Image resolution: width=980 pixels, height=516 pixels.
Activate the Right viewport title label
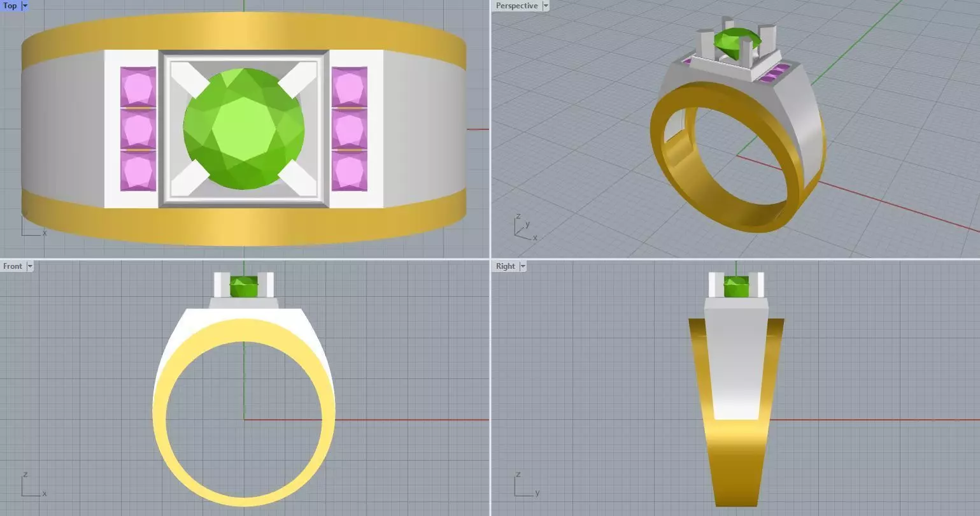tap(505, 266)
